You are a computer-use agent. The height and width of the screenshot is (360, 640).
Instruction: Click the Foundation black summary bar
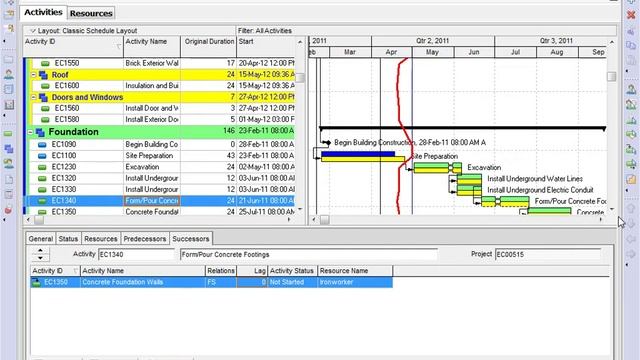pyautogui.click(x=462, y=128)
